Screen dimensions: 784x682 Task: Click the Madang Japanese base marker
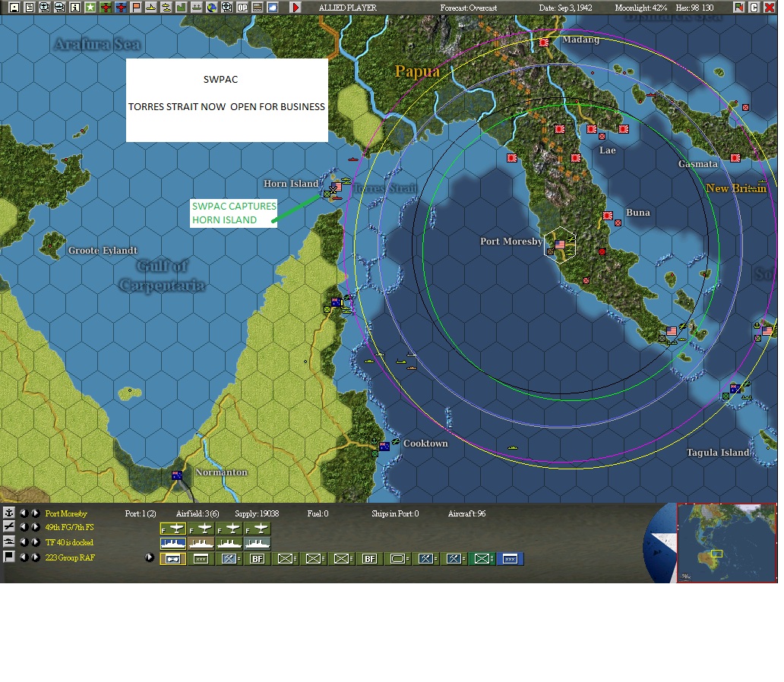[544, 43]
